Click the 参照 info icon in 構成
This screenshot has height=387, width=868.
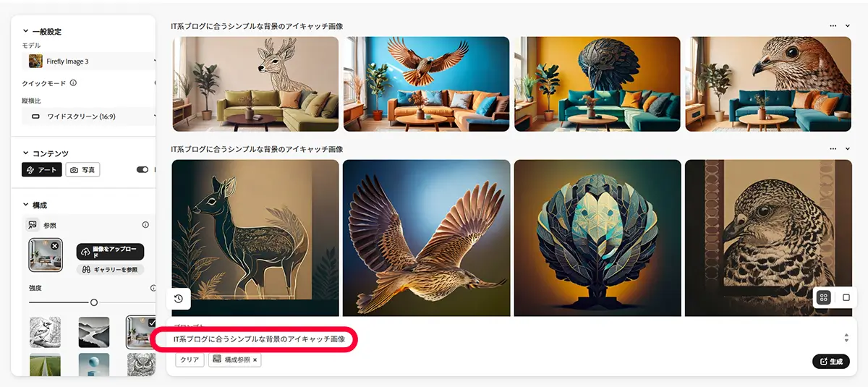click(x=145, y=225)
